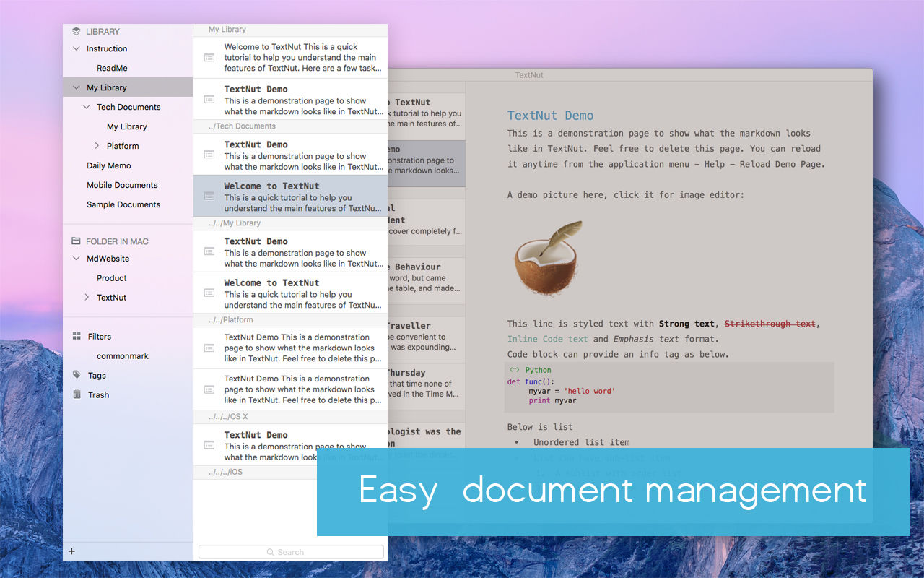Collapse the highlighted My Library folder
Image resolution: width=924 pixels, height=578 pixels.
(77, 87)
